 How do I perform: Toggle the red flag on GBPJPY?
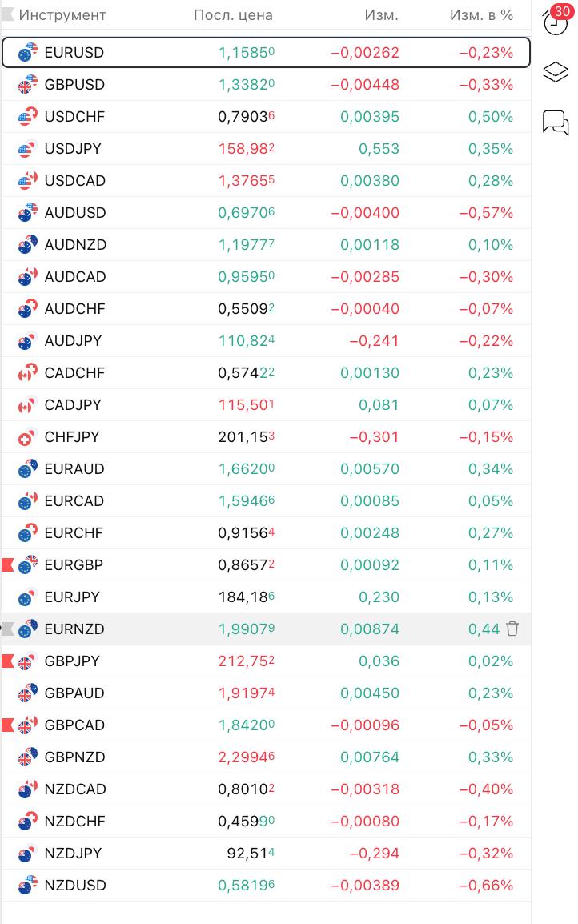pyautogui.click(x=8, y=661)
